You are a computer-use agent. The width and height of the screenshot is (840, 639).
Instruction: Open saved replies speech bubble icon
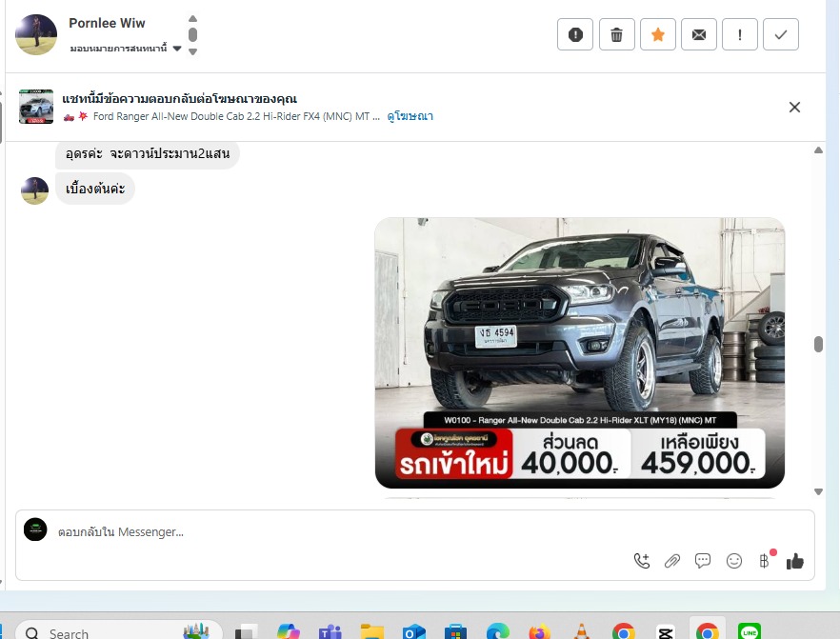point(703,561)
